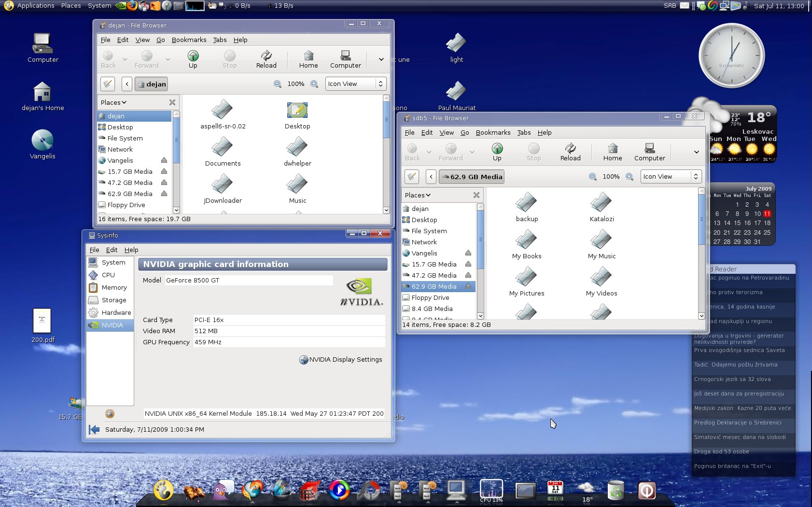812x507 pixels.
Task: Click Reload in dejan File Browser toolbar
Action: [x=266, y=59]
